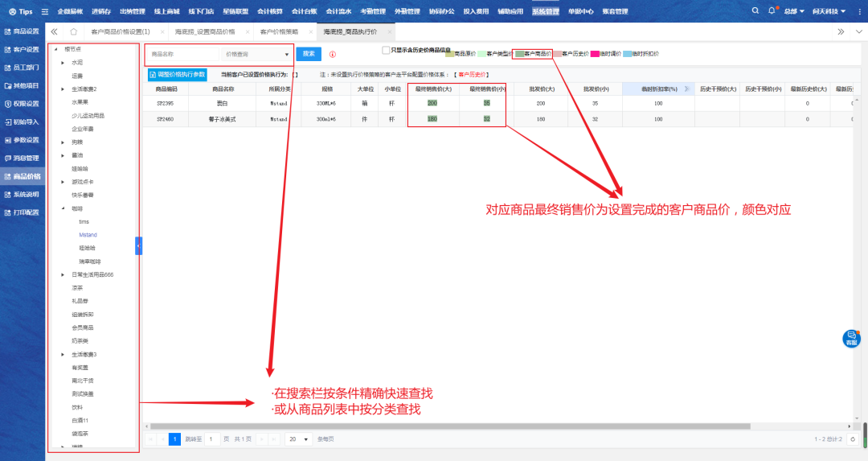Open the 系统管理 top menu
Viewport: 868px width, 461px height.
[545, 11]
